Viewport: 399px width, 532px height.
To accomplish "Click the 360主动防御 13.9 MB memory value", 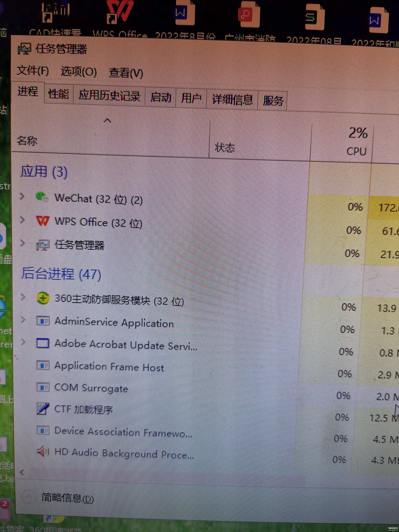I will click(x=387, y=308).
